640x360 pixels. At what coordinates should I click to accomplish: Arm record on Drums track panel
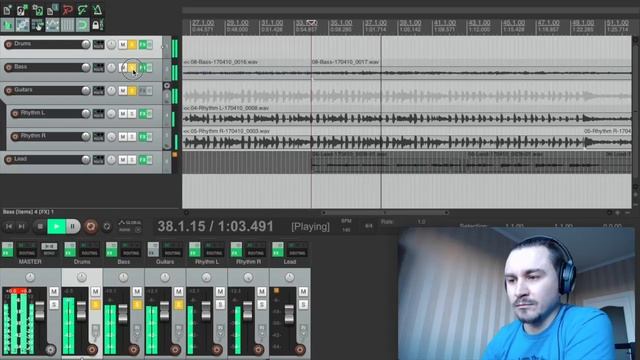click(x=9, y=44)
